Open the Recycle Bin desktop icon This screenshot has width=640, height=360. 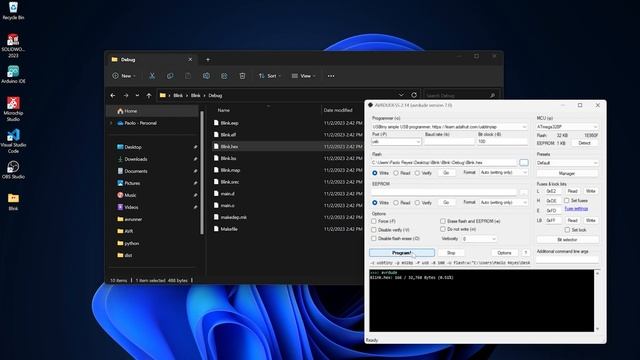(x=13, y=11)
